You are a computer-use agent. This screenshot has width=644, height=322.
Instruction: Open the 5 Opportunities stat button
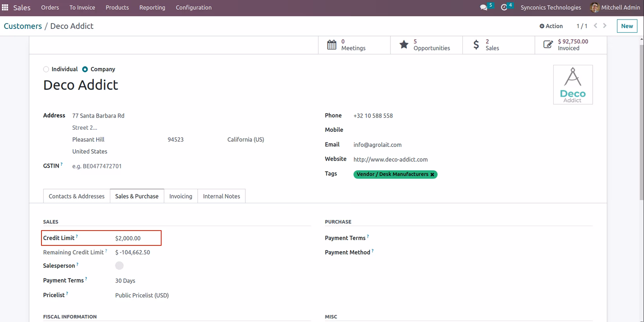(x=426, y=45)
